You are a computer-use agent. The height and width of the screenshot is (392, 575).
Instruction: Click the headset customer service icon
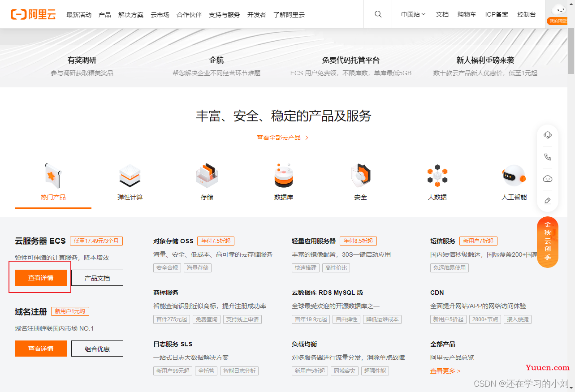click(547, 135)
